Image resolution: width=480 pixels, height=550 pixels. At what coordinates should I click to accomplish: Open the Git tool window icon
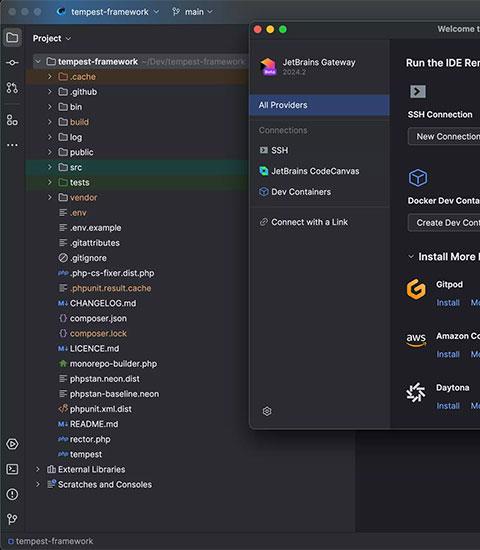point(12,519)
